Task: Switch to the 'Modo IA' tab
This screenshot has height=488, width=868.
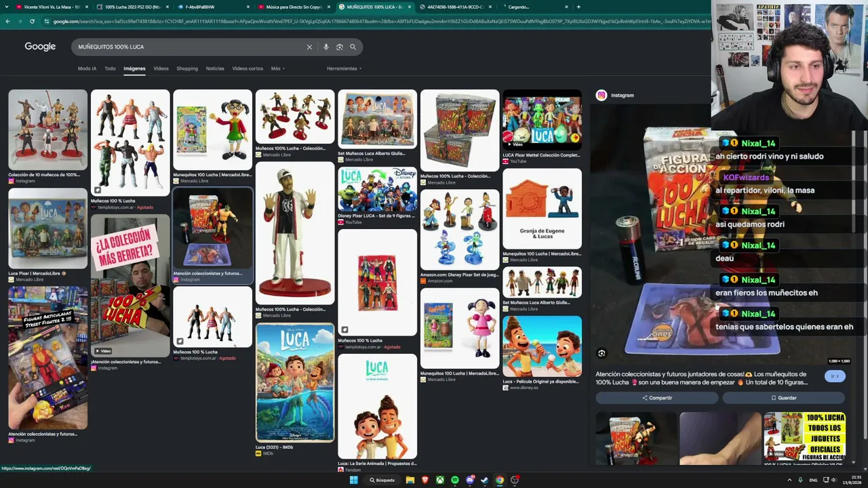Action: (87, 68)
